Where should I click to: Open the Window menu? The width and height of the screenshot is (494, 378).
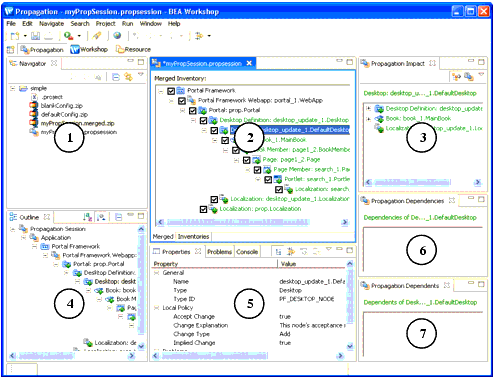click(x=150, y=24)
